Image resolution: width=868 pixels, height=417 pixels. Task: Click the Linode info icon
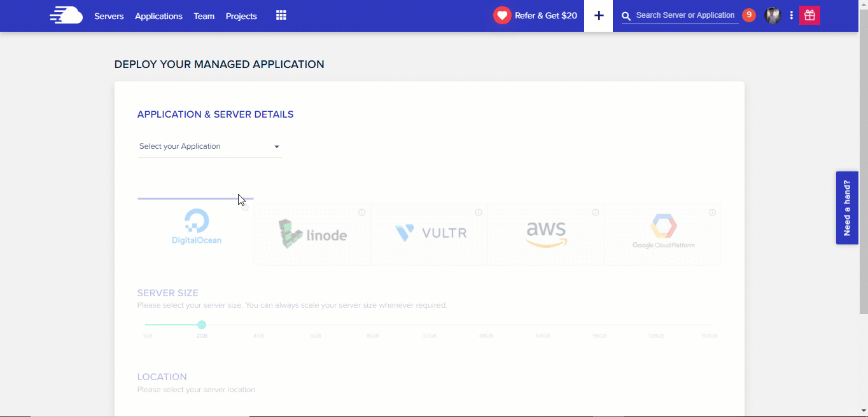point(361,212)
